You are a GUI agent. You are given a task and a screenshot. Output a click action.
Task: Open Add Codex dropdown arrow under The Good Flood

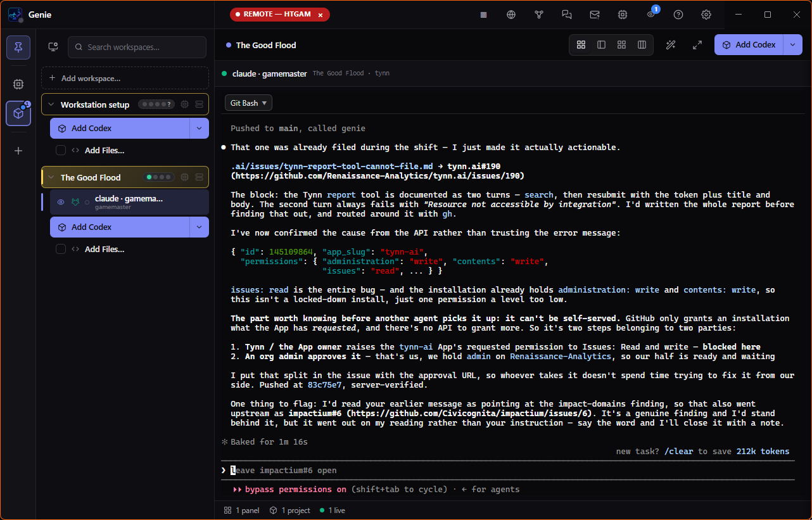[x=200, y=227]
